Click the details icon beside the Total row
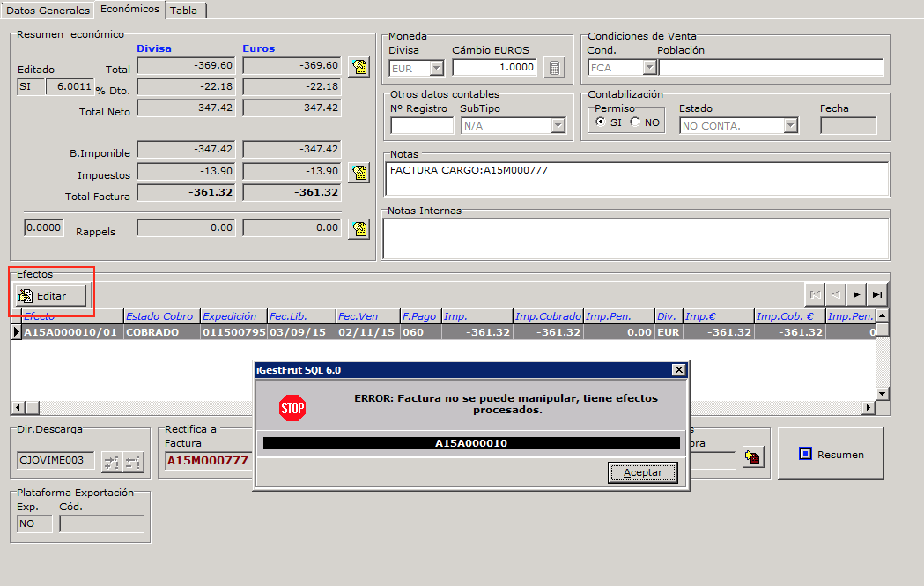 pyautogui.click(x=359, y=67)
